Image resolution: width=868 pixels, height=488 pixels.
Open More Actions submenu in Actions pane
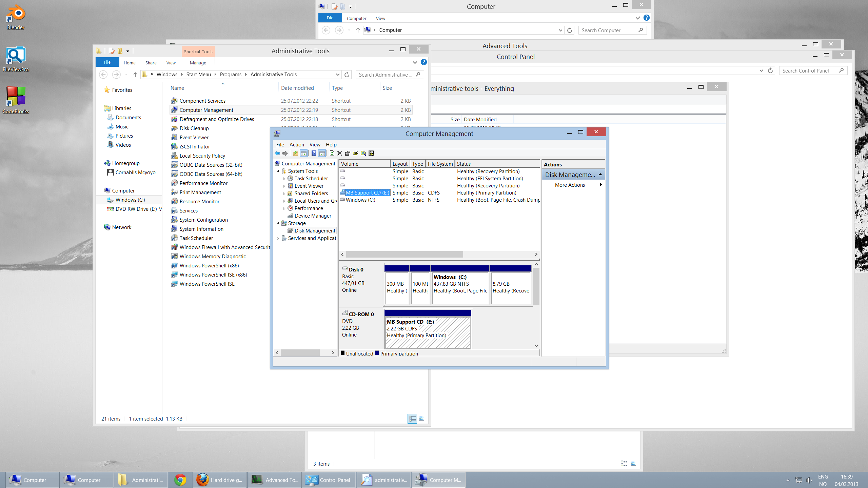[573, 185]
